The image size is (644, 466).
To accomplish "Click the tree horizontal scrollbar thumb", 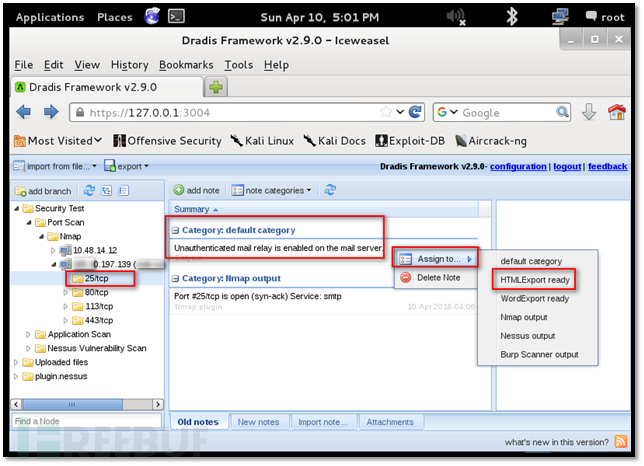I will coord(72,404).
